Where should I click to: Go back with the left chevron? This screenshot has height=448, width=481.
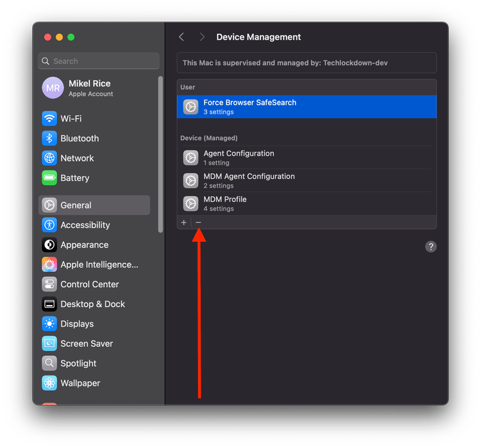(x=181, y=37)
